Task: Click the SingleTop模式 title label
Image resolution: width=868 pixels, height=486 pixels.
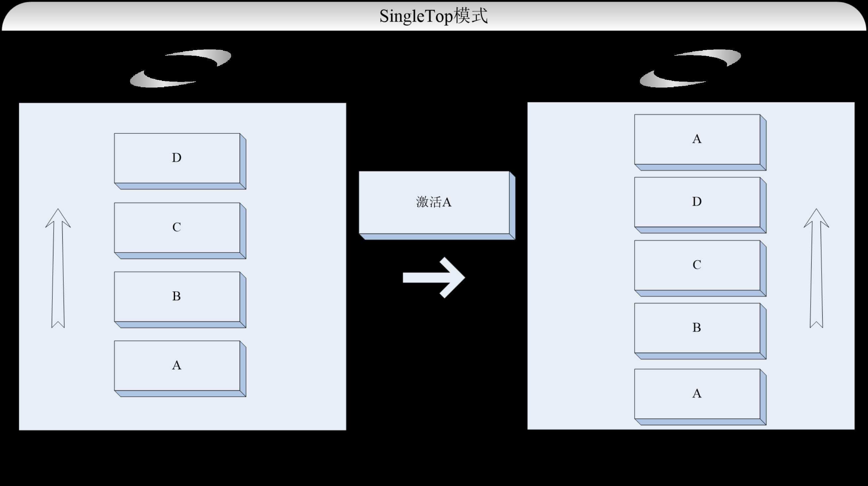Action: (433, 15)
